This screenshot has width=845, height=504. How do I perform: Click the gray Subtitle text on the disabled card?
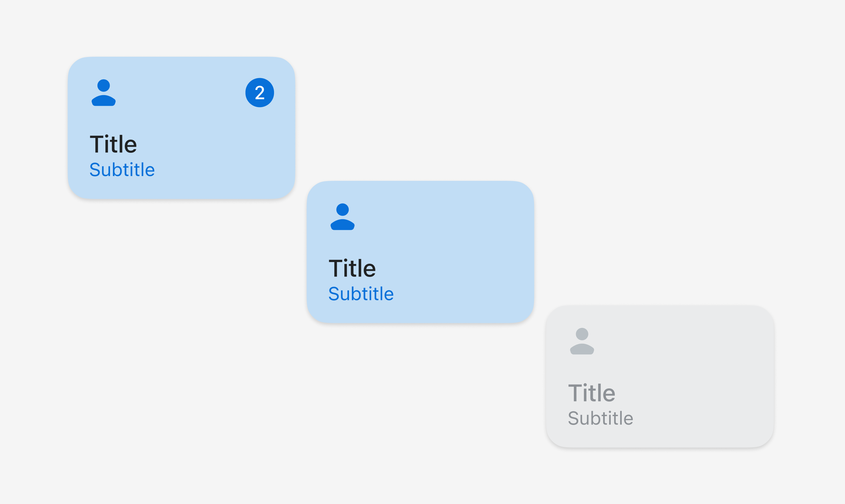(x=600, y=418)
